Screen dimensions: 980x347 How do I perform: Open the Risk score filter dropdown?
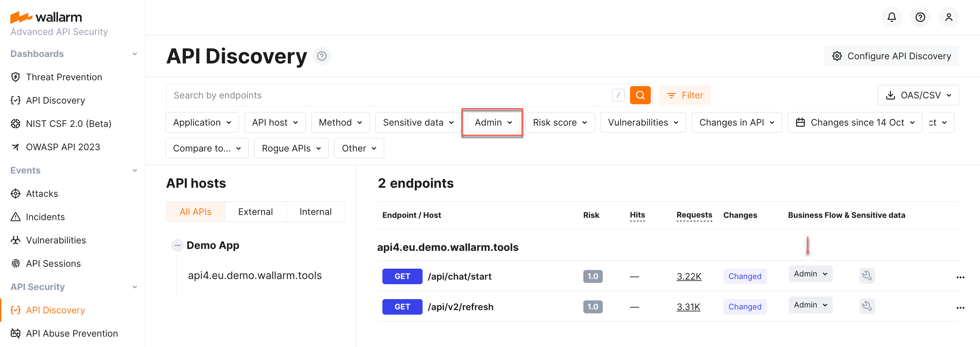(x=560, y=122)
